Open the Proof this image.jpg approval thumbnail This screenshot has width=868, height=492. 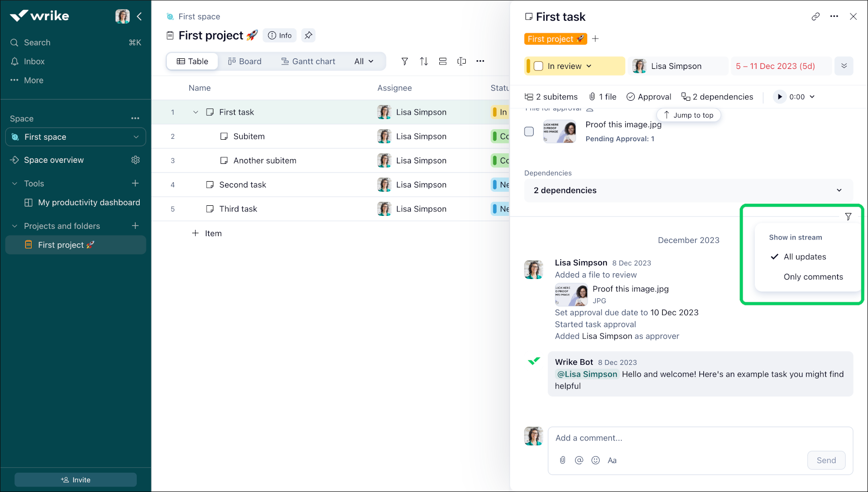pos(559,132)
